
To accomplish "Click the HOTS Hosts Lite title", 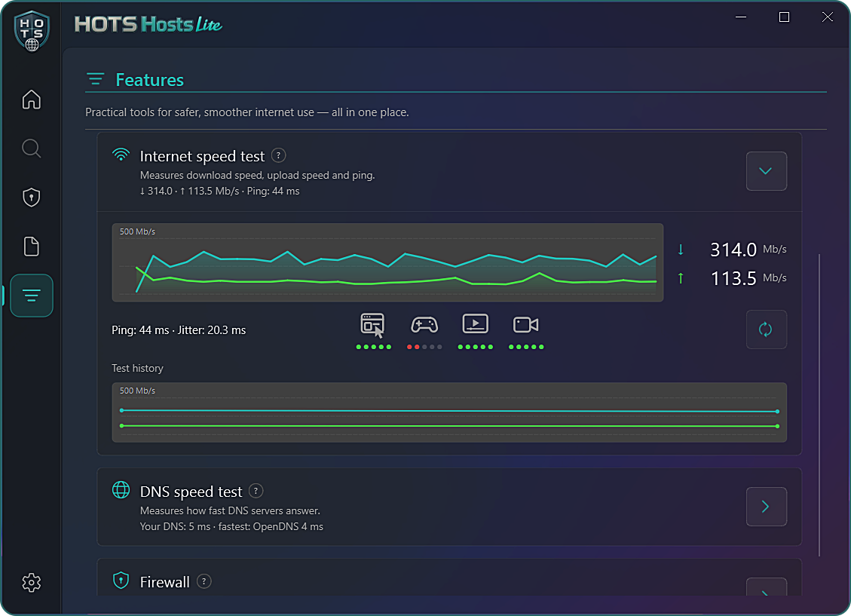I will coord(148,24).
